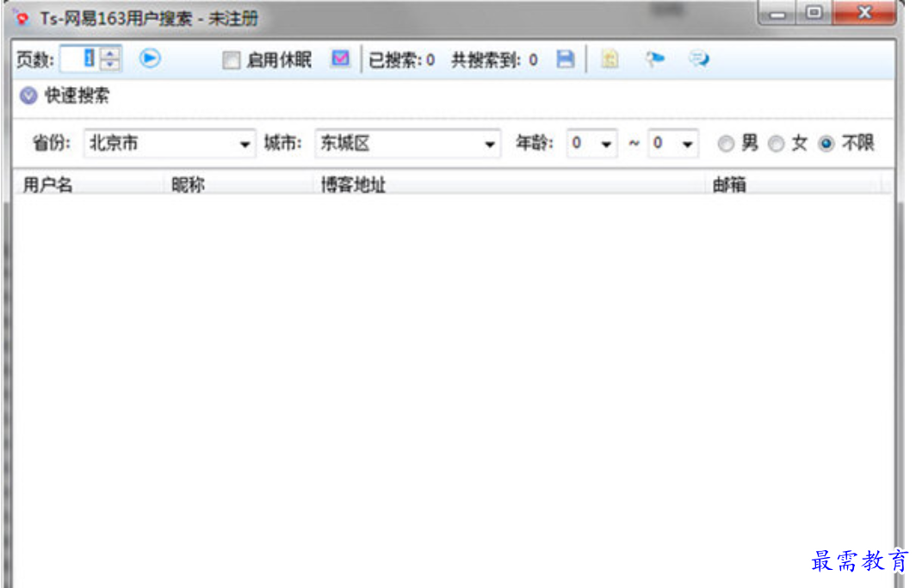This screenshot has height=588, width=916.
Task: Enable the 启用休眠 checkbox
Action: (232, 59)
